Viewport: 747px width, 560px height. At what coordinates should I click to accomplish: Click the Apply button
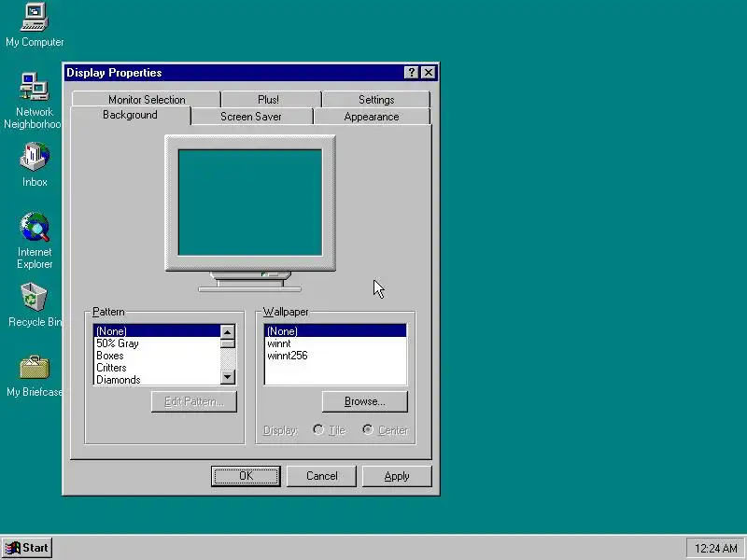[x=397, y=476]
